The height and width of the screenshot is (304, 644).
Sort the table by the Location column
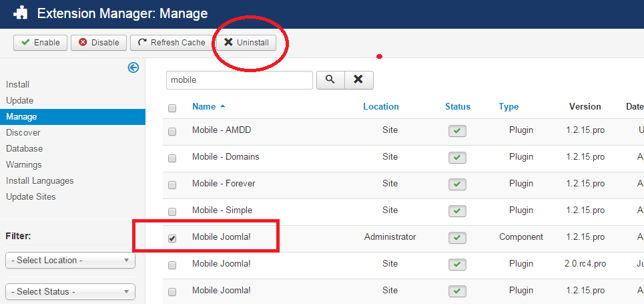click(381, 106)
